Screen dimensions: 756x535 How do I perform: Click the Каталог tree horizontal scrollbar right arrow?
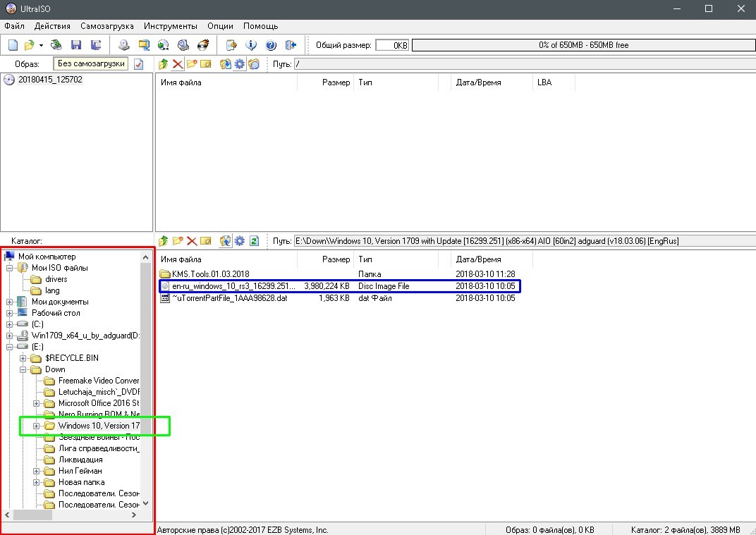pyautogui.click(x=134, y=515)
